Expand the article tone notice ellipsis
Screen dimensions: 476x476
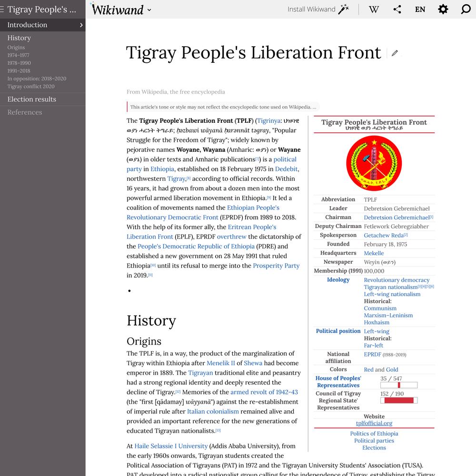[314, 107]
